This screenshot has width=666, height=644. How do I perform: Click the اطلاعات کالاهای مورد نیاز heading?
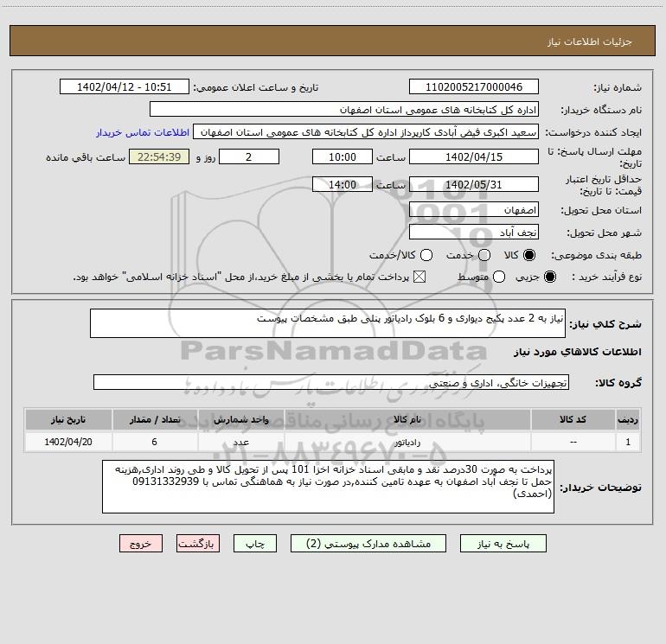tap(577, 352)
